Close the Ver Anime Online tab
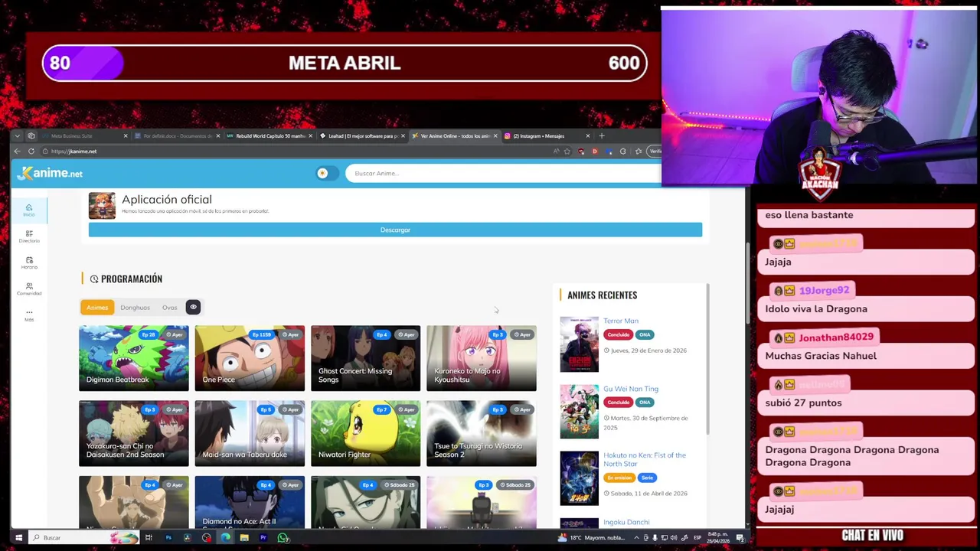980x551 pixels. 495,136
